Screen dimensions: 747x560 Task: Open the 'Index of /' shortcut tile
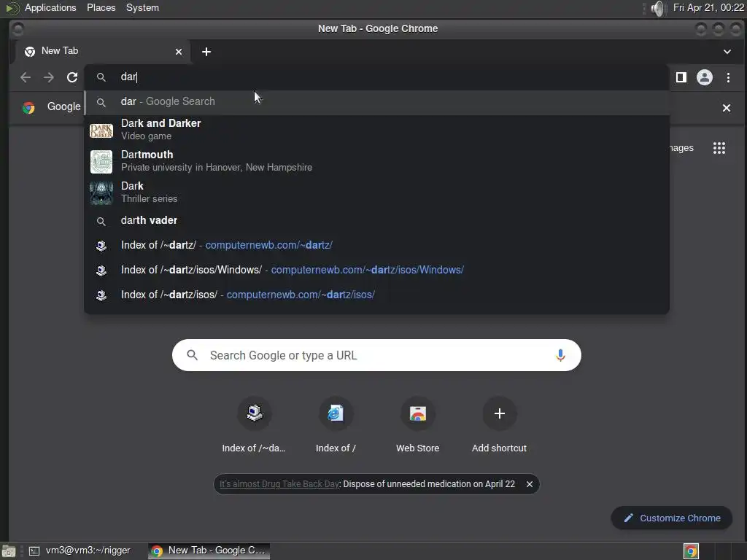pos(336,424)
